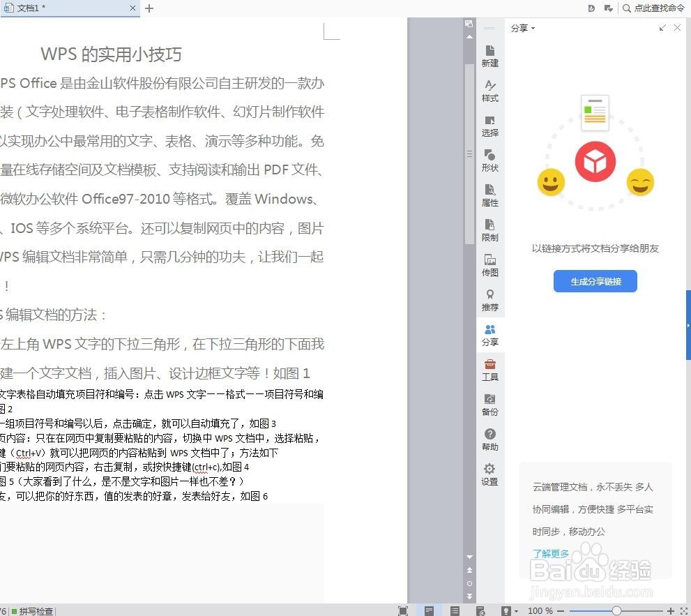Click the heading 'WPS 的实用小技巧'
This screenshot has width=691, height=616.
111,54
